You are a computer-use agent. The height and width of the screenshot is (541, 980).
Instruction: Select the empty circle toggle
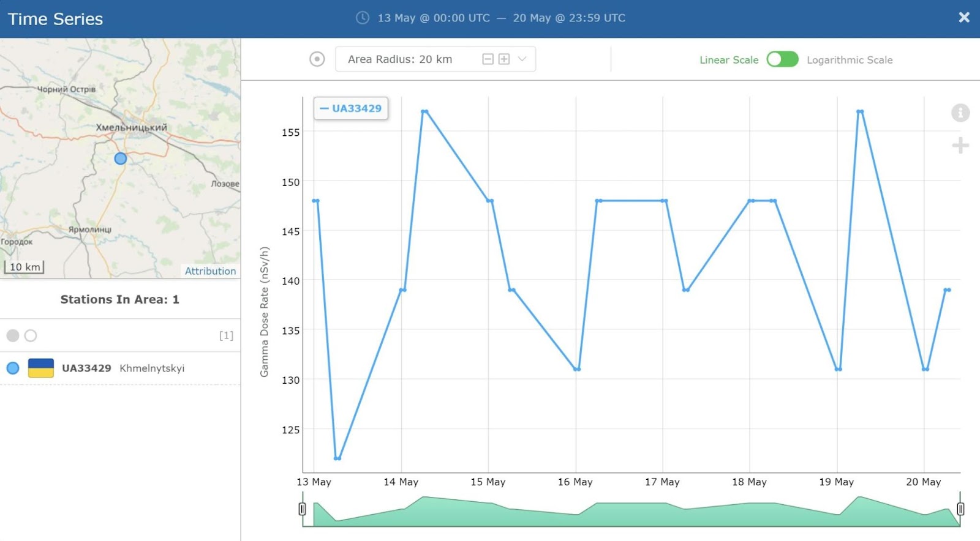31,335
